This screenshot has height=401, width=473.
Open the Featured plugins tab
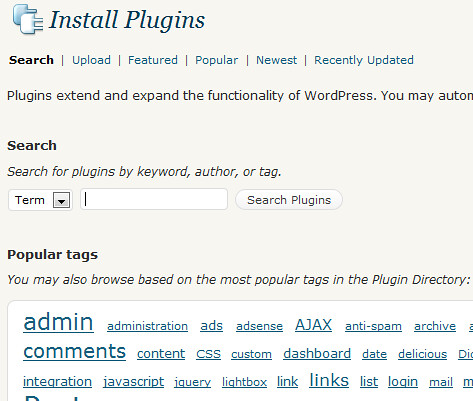click(x=153, y=60)
